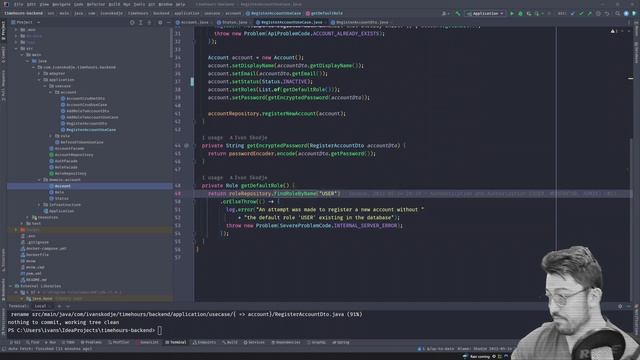
Task: Open the Application run configuration dropdown
Action: pos(485,13)
